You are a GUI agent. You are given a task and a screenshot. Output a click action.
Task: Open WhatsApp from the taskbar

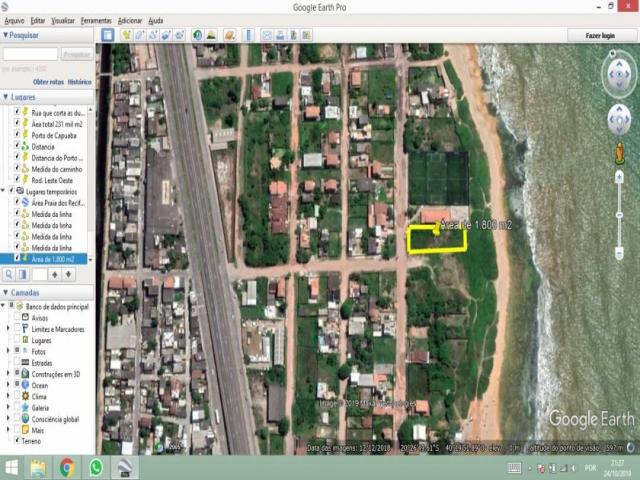[x=96, y=467]
